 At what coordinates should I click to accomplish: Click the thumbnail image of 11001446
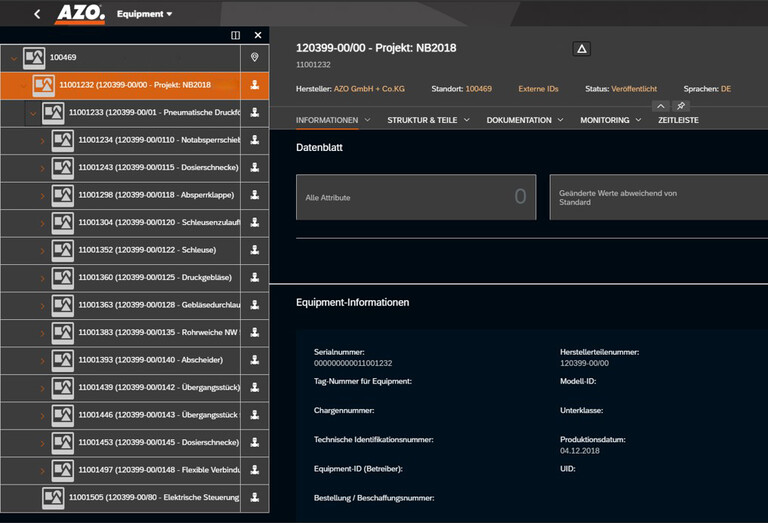(x=63, y=415)
